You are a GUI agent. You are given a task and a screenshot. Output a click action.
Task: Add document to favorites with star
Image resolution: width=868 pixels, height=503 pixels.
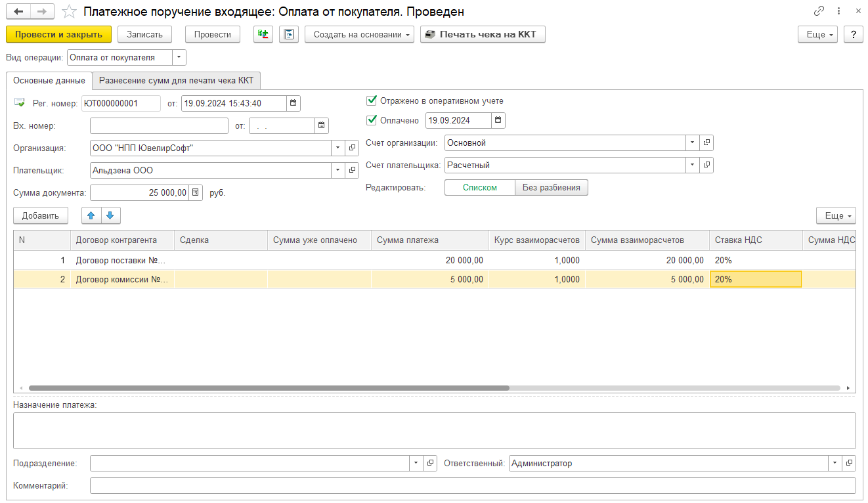coord(69,12)
